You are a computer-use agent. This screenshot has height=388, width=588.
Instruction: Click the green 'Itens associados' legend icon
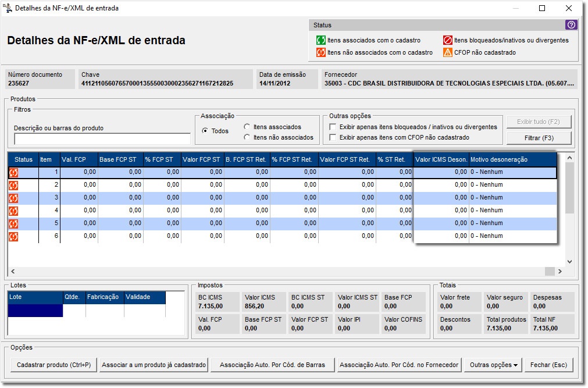tap(320, 40)
